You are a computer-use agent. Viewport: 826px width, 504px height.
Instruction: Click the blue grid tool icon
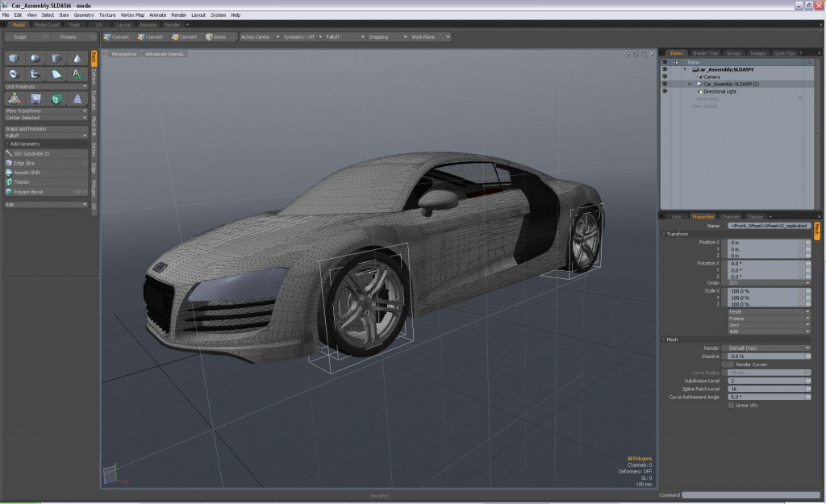[x=35, y=98]
